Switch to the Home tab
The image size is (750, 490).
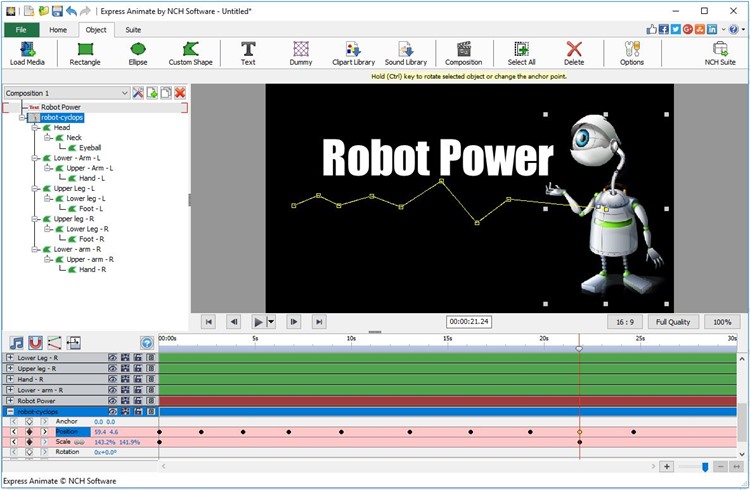tap(58, 30)
